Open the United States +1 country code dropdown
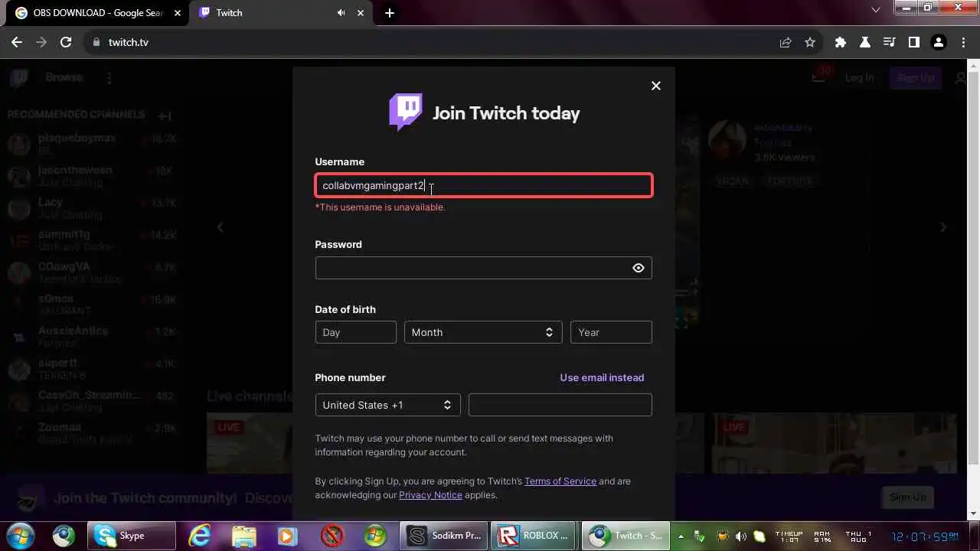980x551 pixels. click(387, 405)
